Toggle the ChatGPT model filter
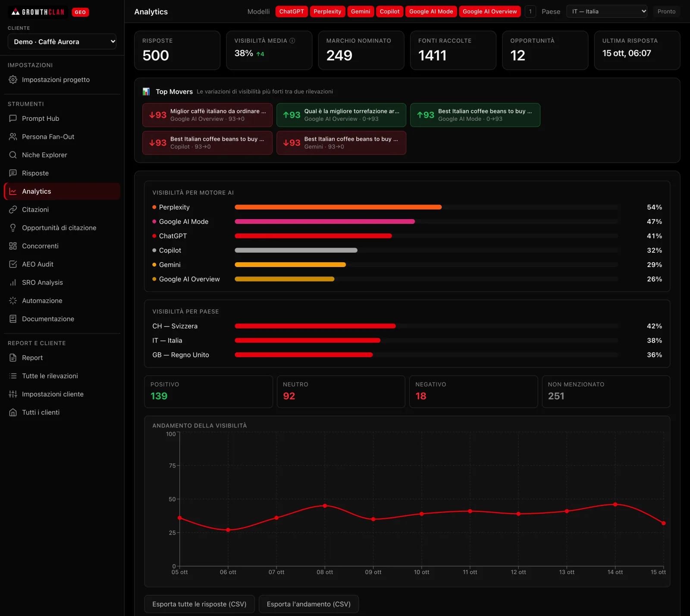The width and height of the screenshot is (690, 616). coord(292,12)
